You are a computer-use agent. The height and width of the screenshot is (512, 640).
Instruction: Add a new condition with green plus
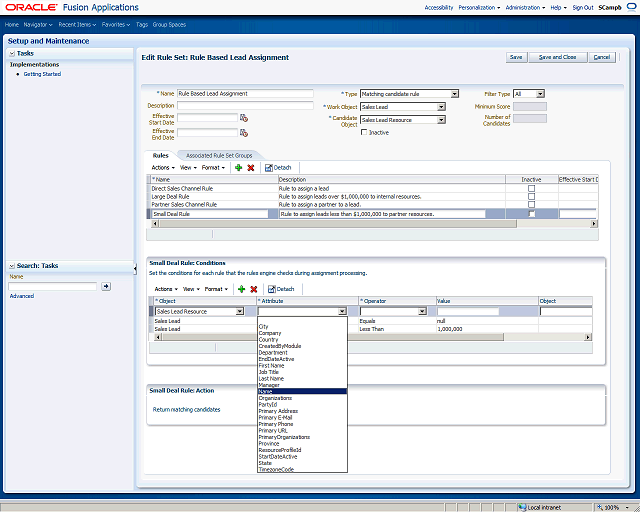click(x=242, y=289)
